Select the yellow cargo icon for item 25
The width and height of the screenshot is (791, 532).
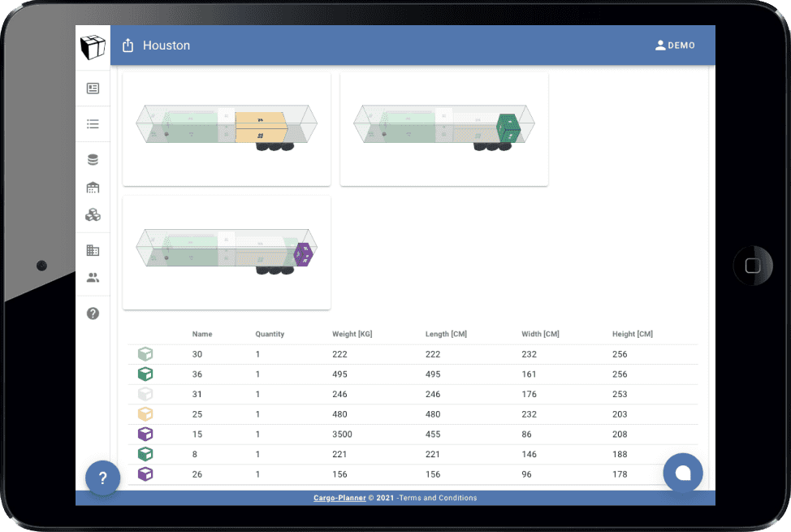click(146, 414)
